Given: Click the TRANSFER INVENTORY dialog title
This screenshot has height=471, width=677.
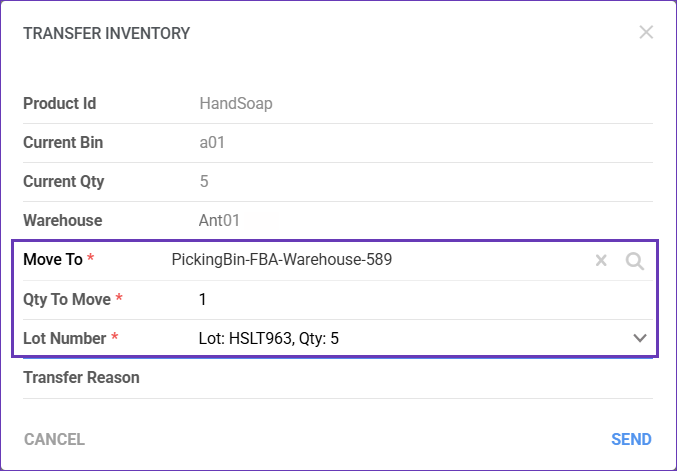Looking at the screenshot, I should pyautogui.click(x=106, y=33).
